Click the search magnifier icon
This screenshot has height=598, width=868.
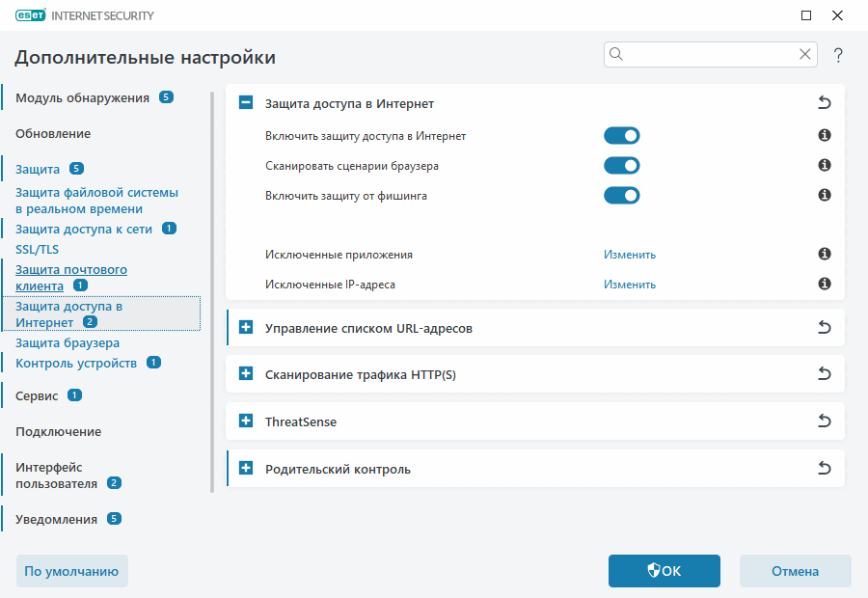(x=616, y=54)
